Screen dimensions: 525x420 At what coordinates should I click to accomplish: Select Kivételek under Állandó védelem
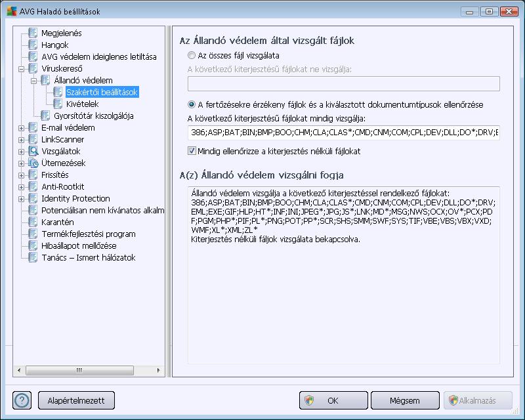click(83, 104)
